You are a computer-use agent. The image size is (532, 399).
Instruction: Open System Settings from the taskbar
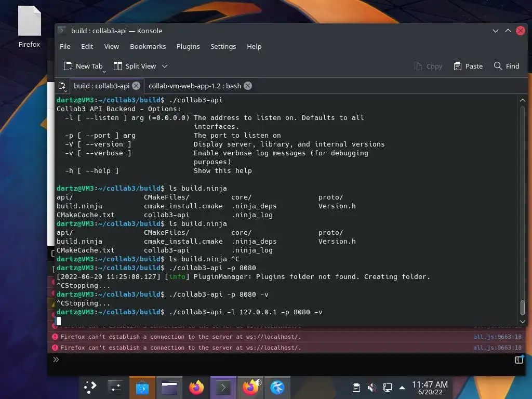[x=115, y=387]
